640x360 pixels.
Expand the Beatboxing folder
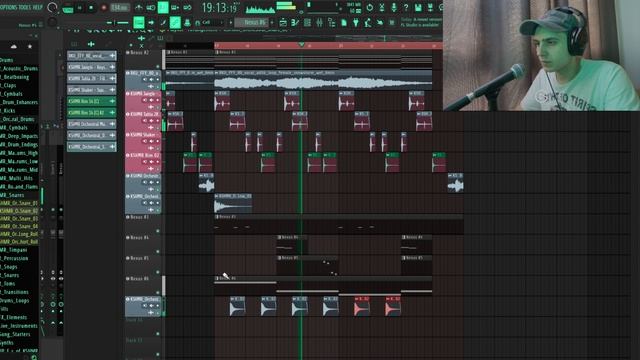[15, 77]
